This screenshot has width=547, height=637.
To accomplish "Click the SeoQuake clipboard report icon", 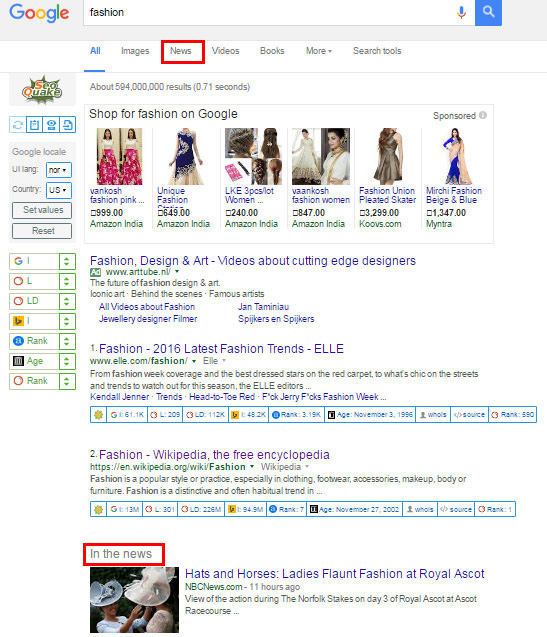I will 35,125.
